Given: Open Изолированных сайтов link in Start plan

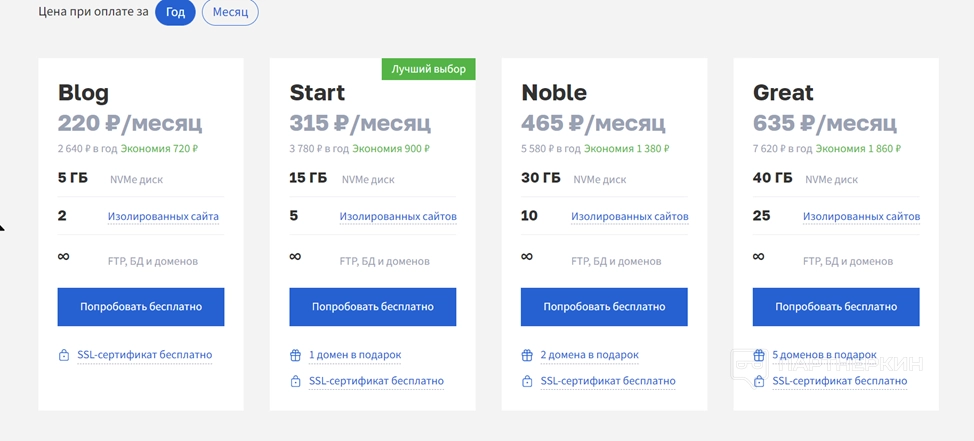Looking at the screenshot, I should click(398, 216).
